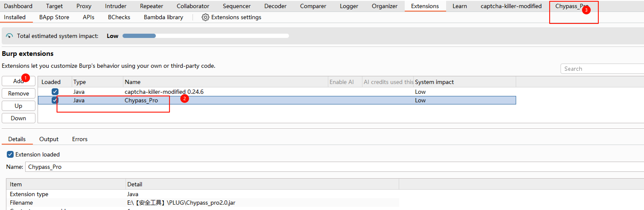This screenshot has height=210, width=644.
Task: Switch to the APIs sub-tab
Action: tap(89, 17)
